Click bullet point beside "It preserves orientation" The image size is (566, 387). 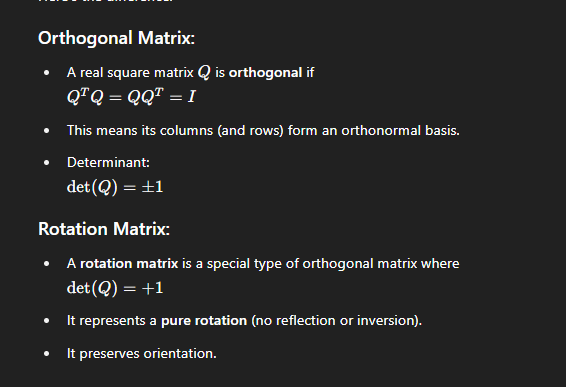coord(46,353)
